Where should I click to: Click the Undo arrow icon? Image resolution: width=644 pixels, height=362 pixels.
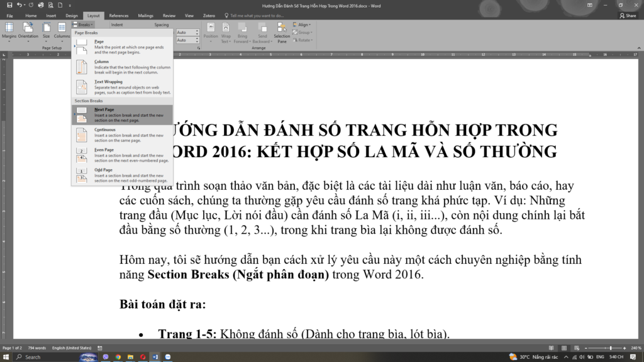19,5
